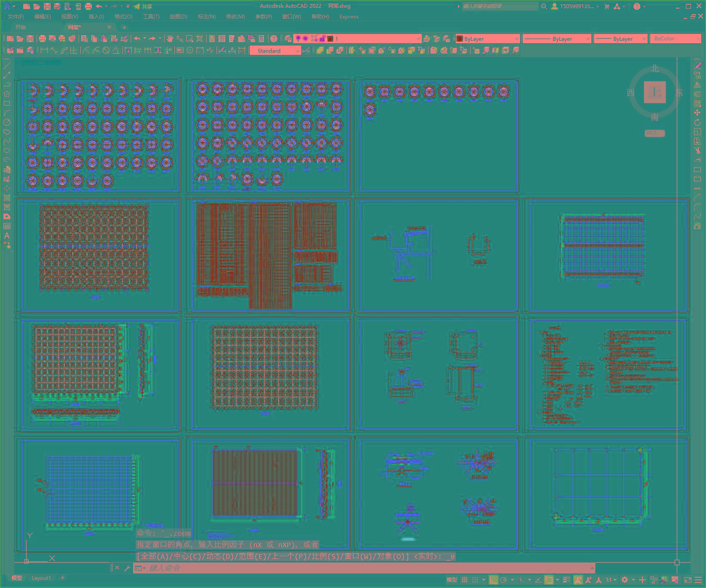Click the Cut to clipboard icon
This screenshot has width=706, height=588.
(x=85, y=39)
